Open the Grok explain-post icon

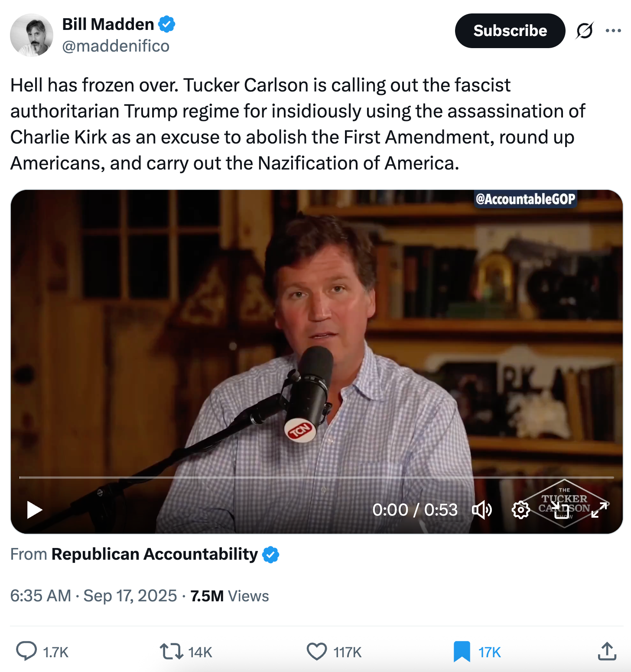click(584, 31)
